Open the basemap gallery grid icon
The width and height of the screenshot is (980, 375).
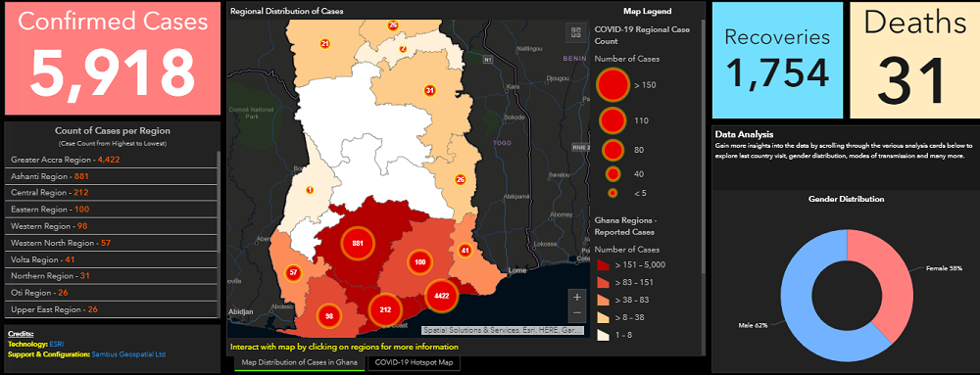tap(575, 33)
